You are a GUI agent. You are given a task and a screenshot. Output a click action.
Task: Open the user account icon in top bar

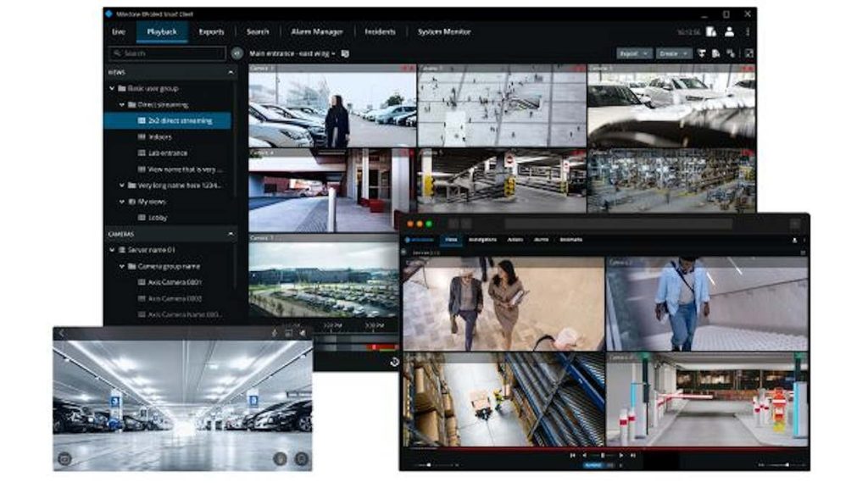729,31
